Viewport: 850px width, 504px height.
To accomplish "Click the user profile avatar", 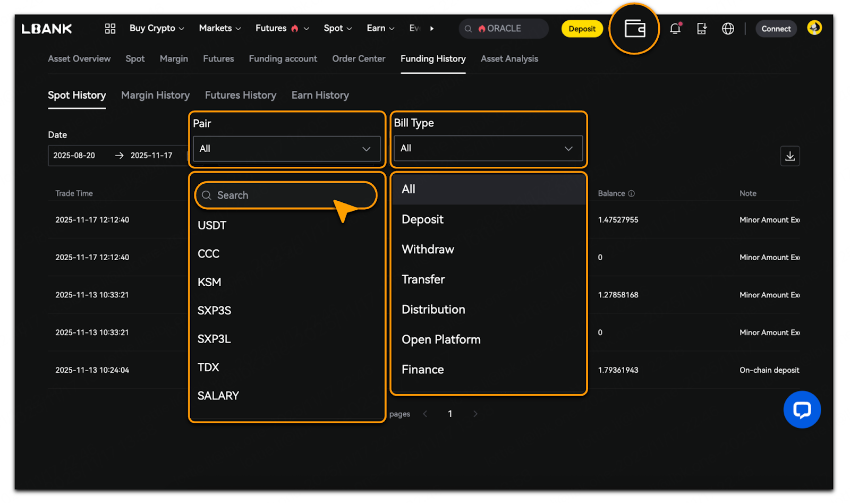I will [814, 28].
